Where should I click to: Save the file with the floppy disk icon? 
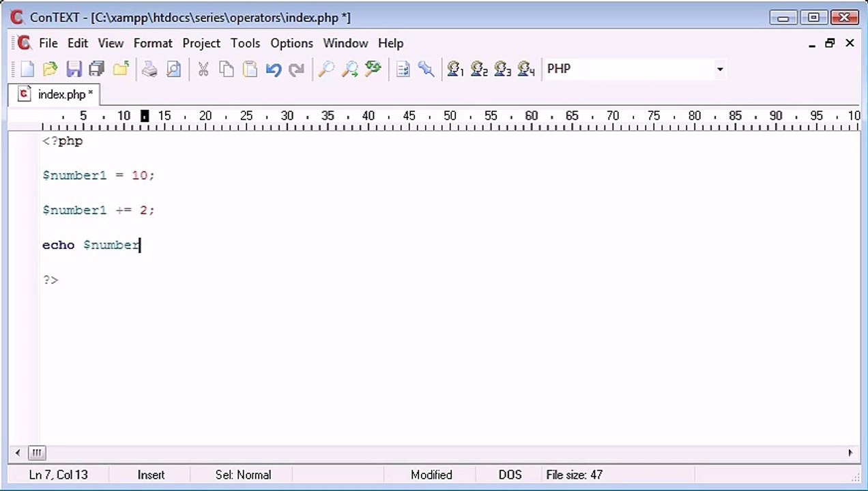coord(74,69)
